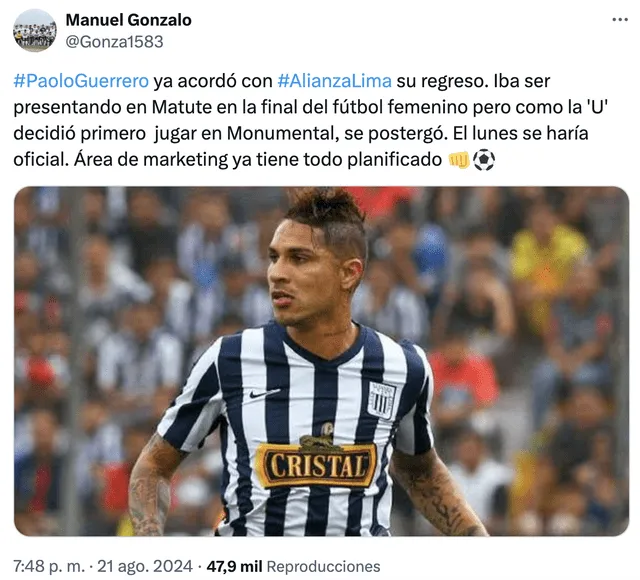Image resolution: width=640 pixels, height=580 pixels.
Task: Open the tweet's three-dot more options menu
Action: point(620,20)
